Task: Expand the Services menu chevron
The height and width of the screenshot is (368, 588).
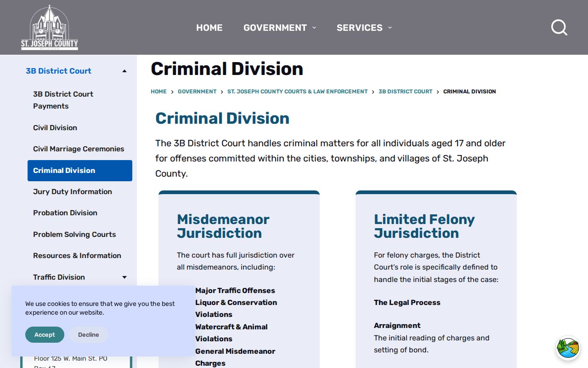Action: (390, 28)
